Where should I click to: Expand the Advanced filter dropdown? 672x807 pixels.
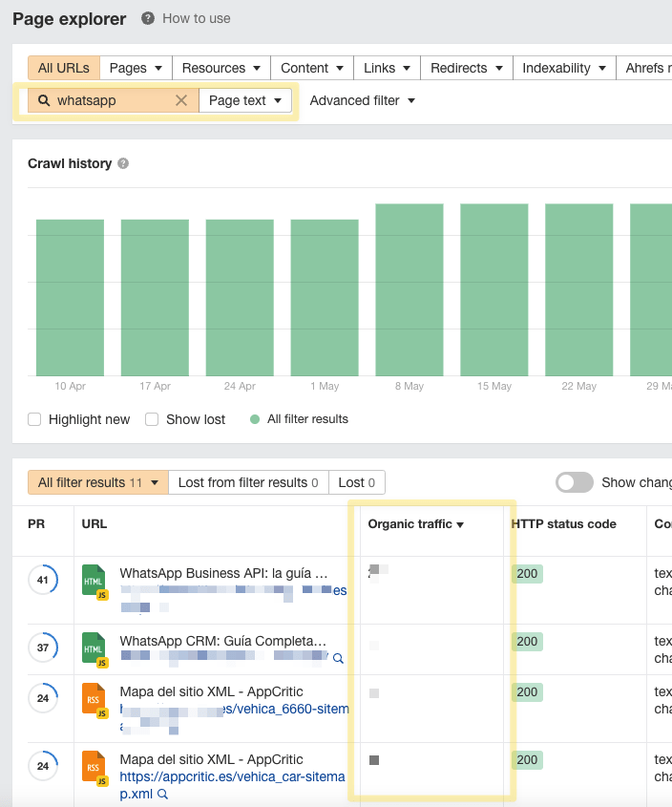pos(362,100)
